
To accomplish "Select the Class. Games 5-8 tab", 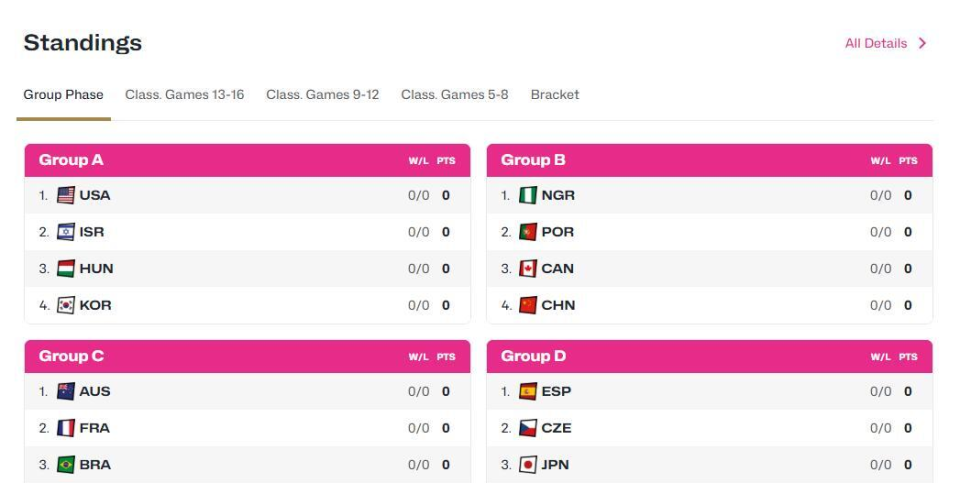I will click(454, 95).
